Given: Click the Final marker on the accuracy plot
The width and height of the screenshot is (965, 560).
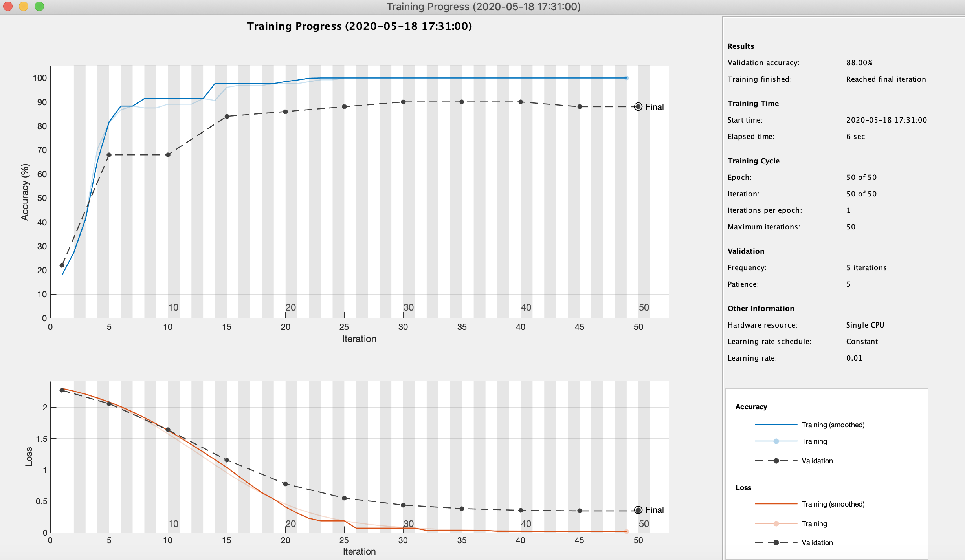Looking at the screenshot, I should (638, 106).
